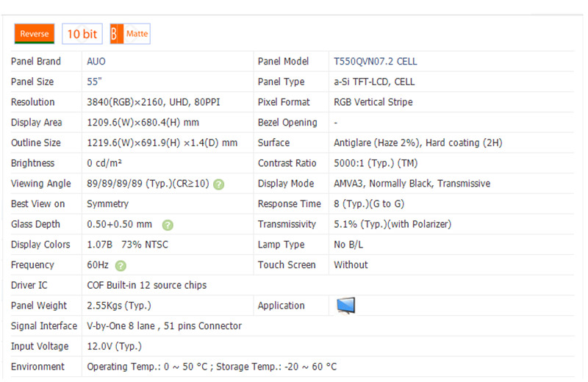Click the Antiglare surface description
Image resolution: width=588 pixels, height=382 pixels.
pyautogui.click(x=417, y=143)
